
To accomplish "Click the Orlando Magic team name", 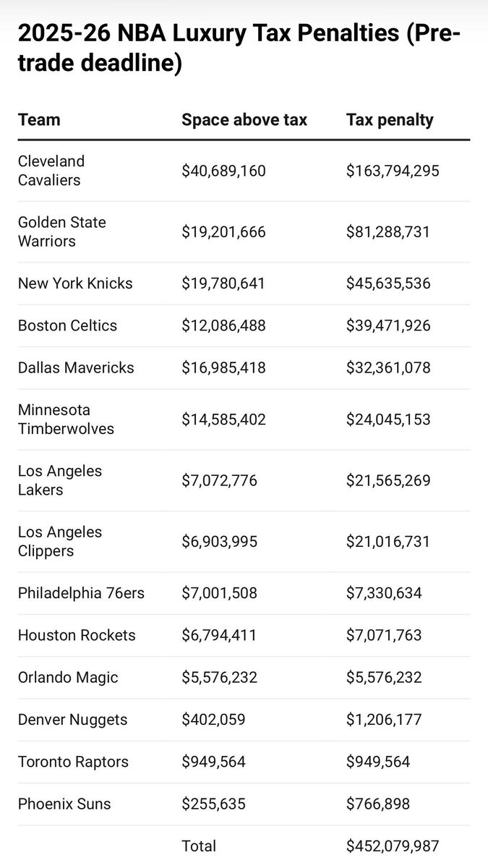I will click(68, 678).
